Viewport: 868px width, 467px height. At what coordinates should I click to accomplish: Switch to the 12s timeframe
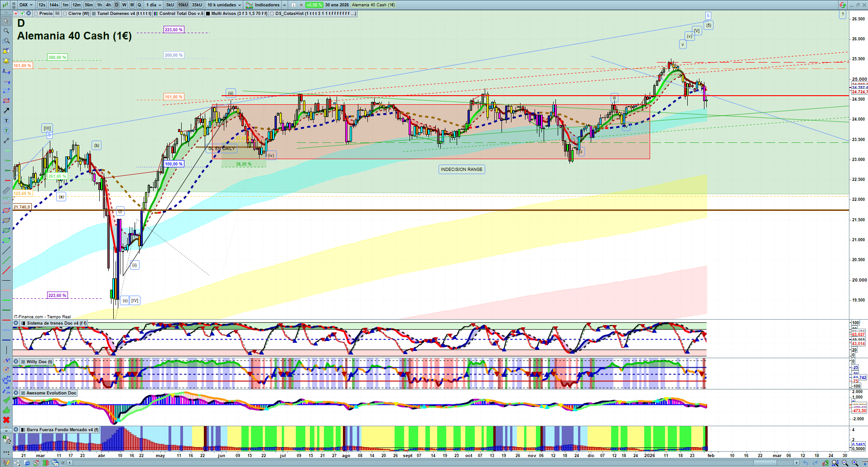[x=42, y=5]
